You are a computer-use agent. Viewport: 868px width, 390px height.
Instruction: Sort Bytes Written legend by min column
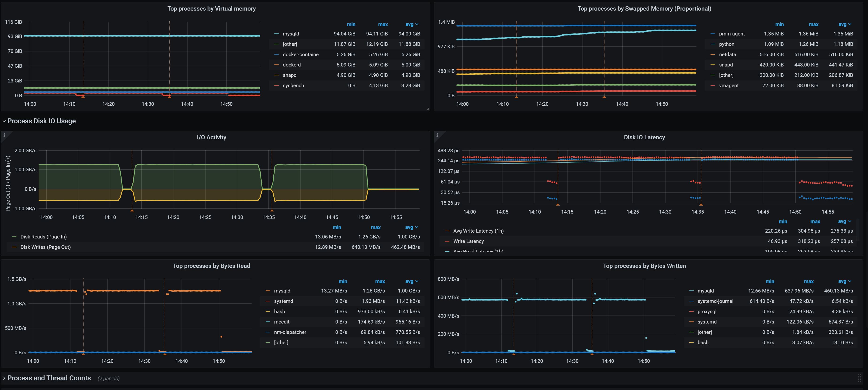pos(770,281)
